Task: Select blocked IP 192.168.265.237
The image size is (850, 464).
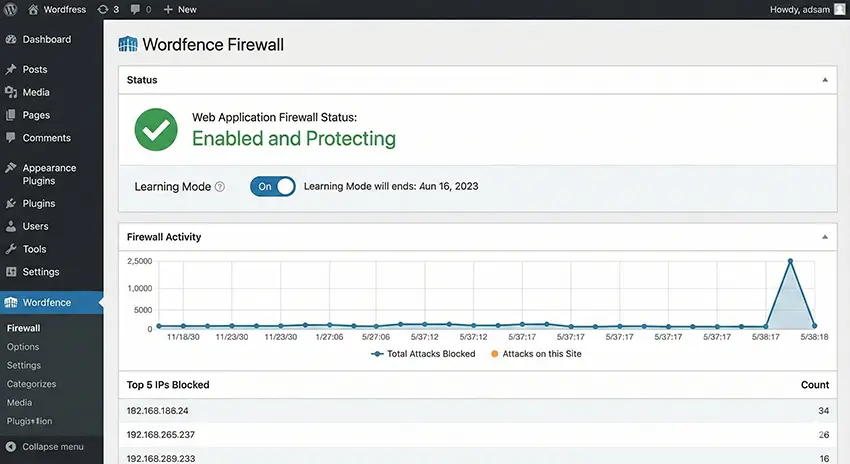Action: coord(160,435)
